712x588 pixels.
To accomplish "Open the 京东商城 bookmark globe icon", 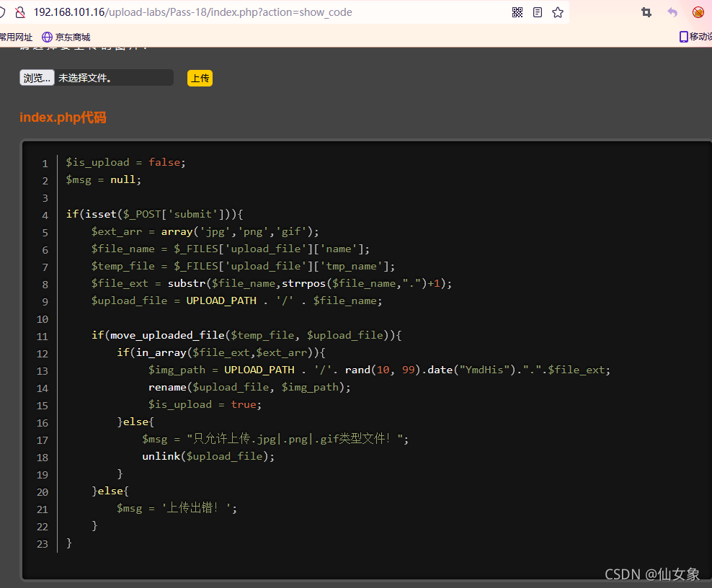I will (45, 37).
